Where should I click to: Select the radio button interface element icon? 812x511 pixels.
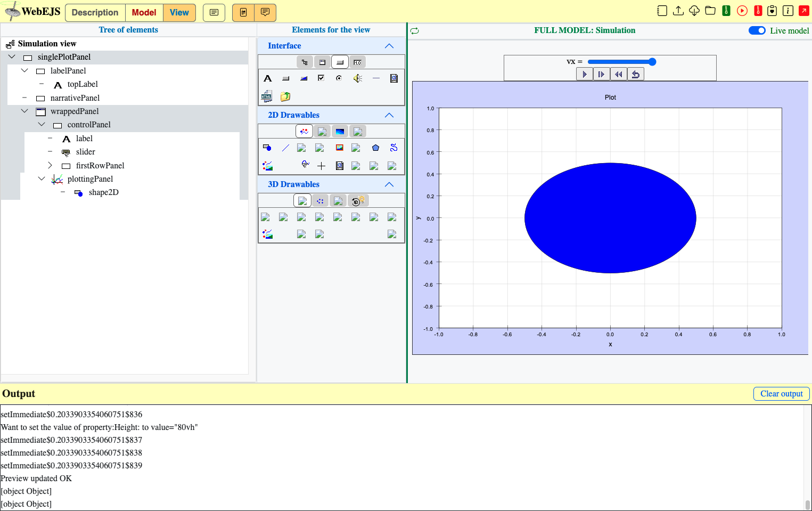pos(339,78)
